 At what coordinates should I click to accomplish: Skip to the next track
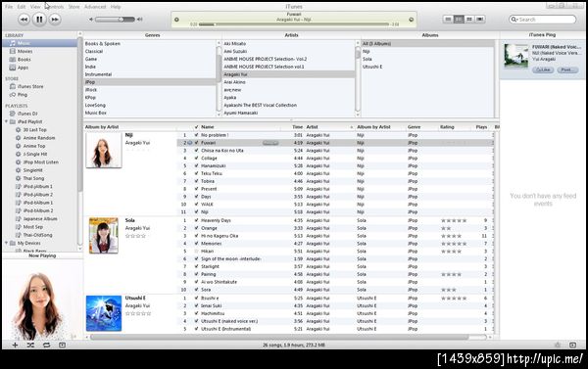click(55, 20)
